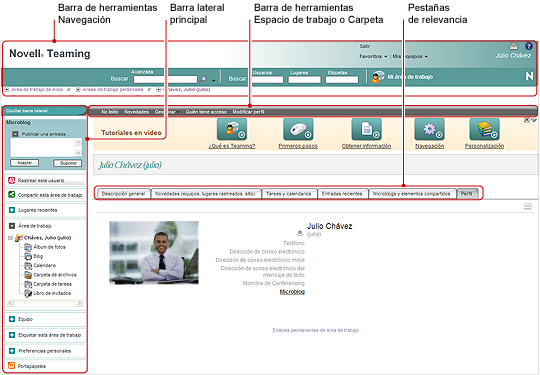Open the Favoritos dropdown
This screenshot has width=540, height=375.
(373, 56)
